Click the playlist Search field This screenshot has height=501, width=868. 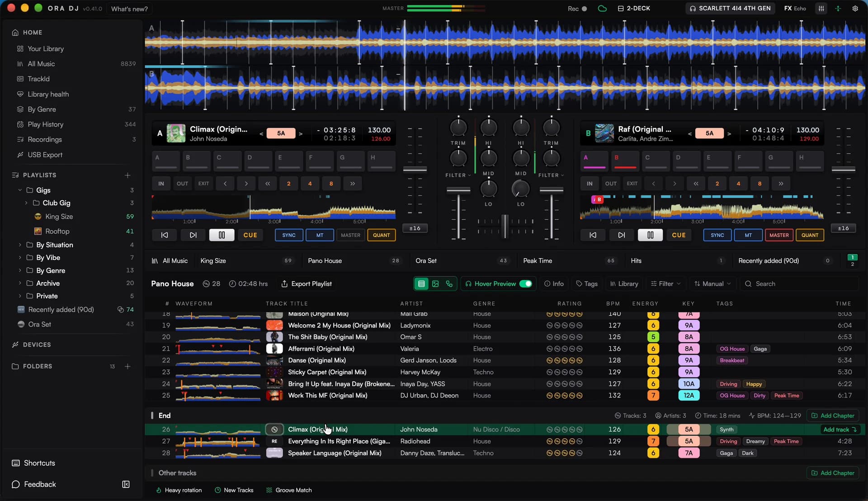click(800, 284)
